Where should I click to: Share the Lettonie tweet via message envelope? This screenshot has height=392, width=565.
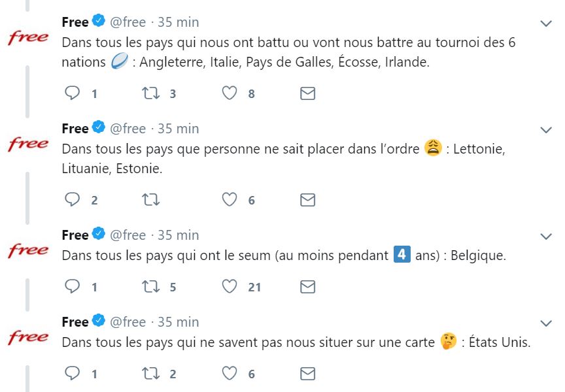(307, 200)
